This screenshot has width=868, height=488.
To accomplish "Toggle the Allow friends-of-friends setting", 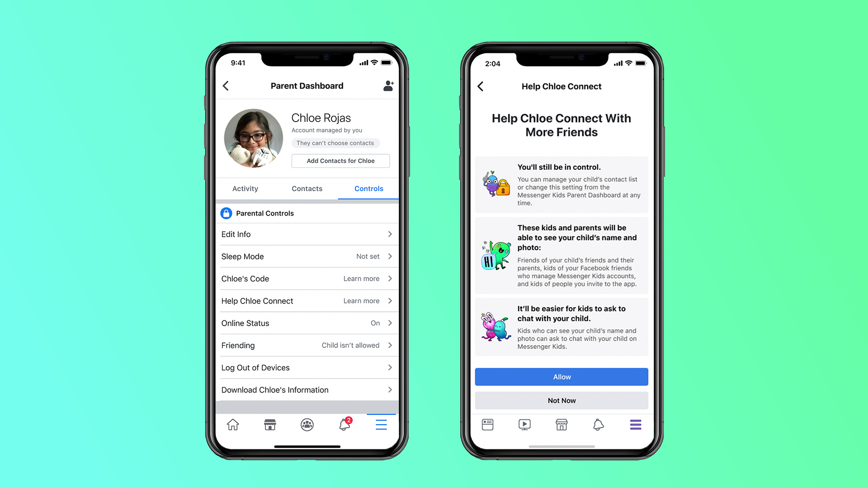I will tap(561, 376).
